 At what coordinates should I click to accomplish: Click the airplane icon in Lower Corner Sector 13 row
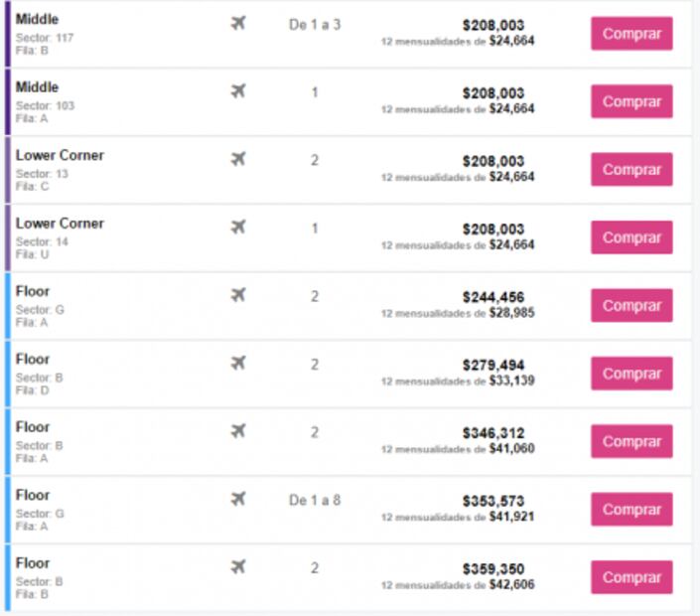point(237,160)
